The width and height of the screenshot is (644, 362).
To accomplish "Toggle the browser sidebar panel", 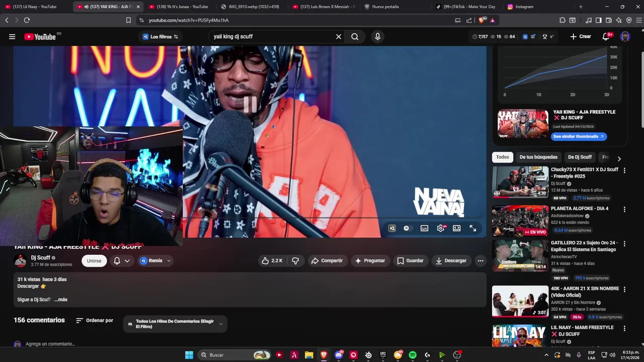I will (x=599, y=20).
